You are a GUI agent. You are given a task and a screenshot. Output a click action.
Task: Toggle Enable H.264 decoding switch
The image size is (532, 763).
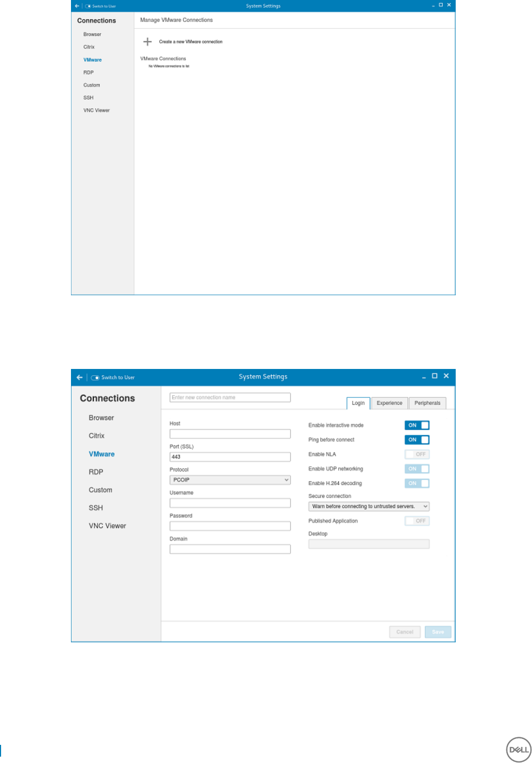point(417,483)
